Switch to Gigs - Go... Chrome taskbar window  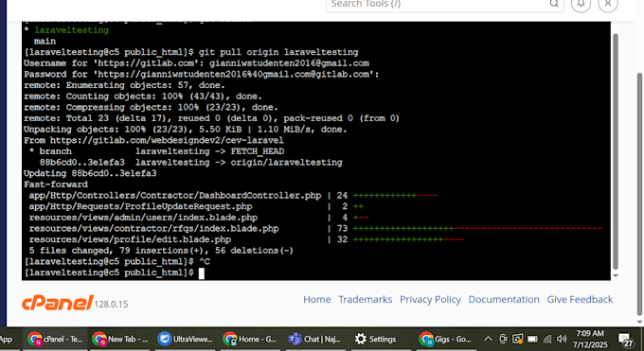tap(445, 339)
